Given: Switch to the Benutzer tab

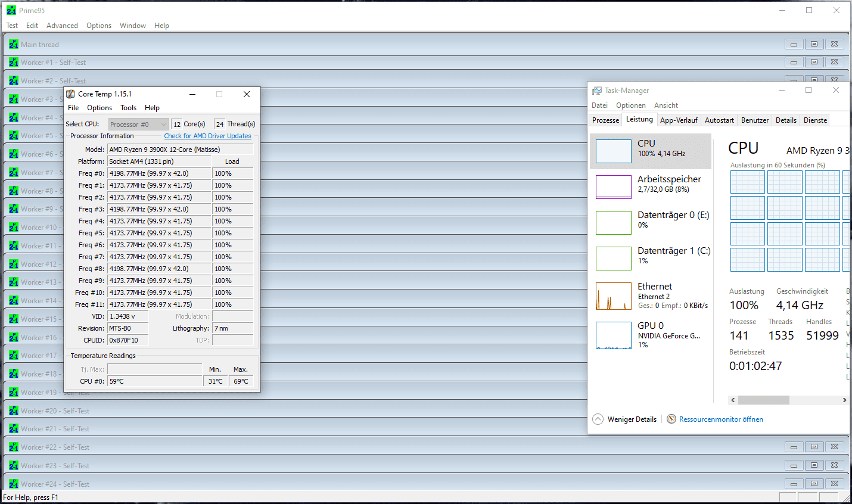Looking at the screenshot, I should coord(755,120).
